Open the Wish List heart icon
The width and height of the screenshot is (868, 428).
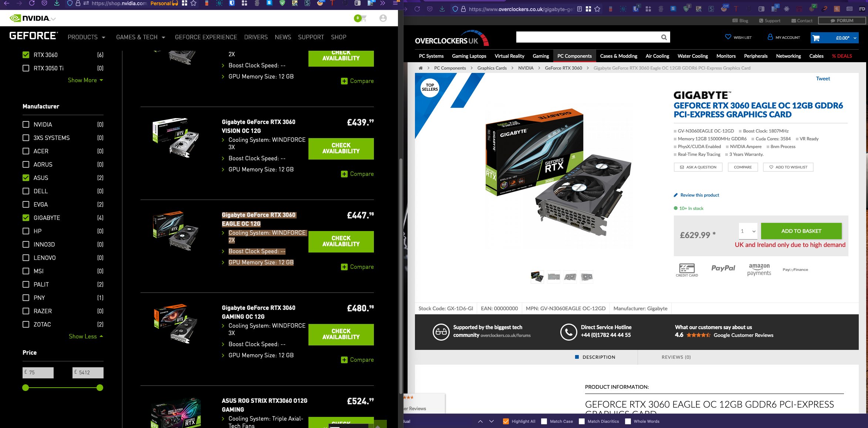pyautogui.click(x=728, y=37)
